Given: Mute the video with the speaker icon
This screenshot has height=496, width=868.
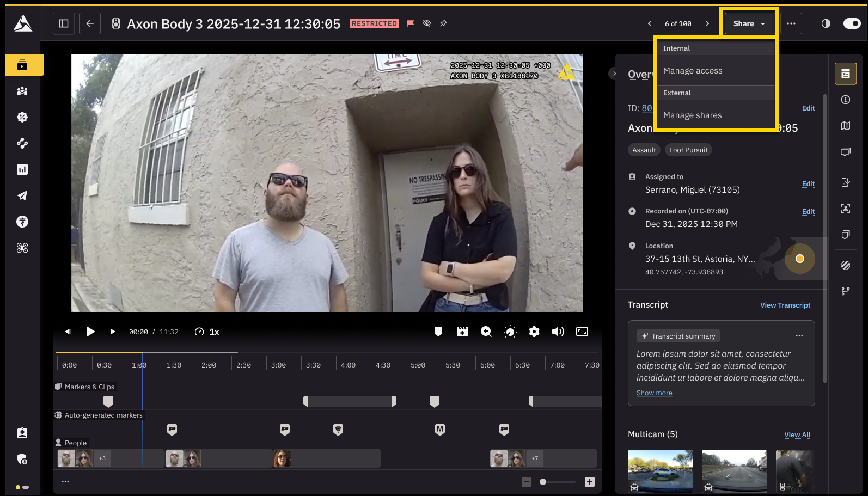Looking at the screenshot, I should tap(558, 332).
